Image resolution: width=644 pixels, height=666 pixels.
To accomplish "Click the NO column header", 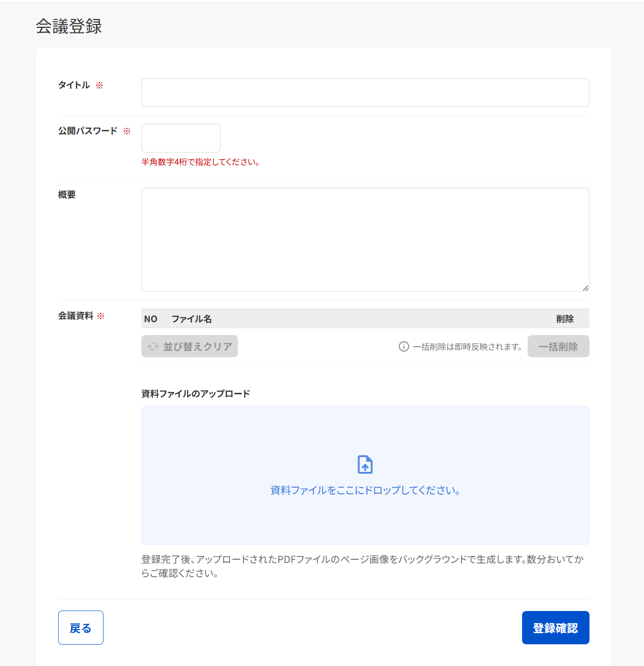I will pos(151,319).
